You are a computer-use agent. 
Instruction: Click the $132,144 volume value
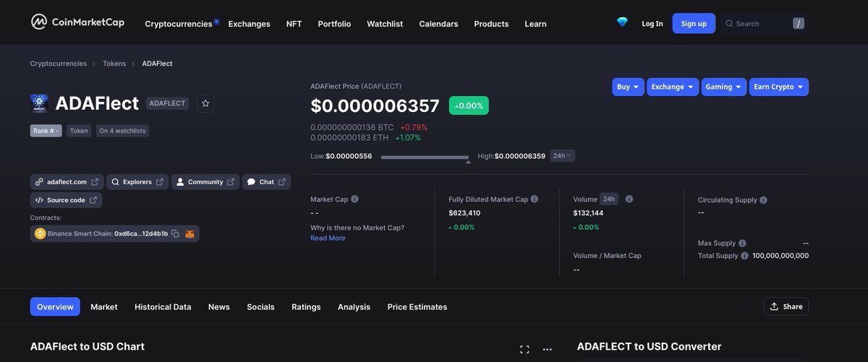pos(588,213)
